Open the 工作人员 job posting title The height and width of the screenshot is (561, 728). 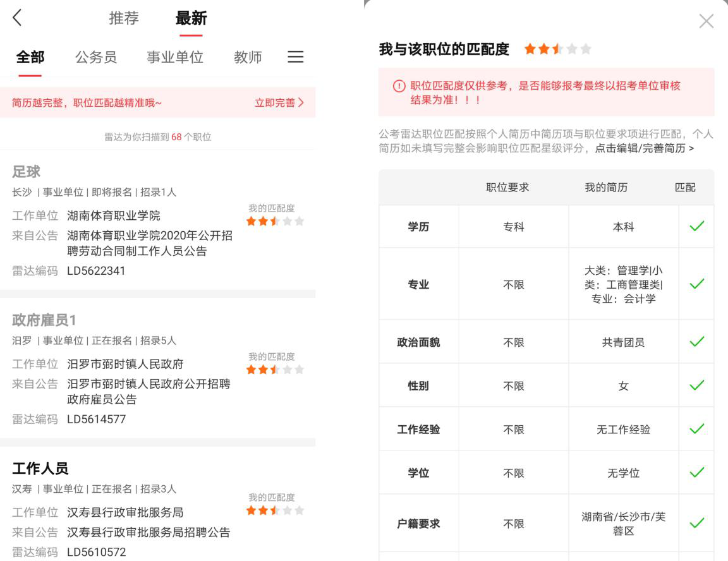pos(40,469)
